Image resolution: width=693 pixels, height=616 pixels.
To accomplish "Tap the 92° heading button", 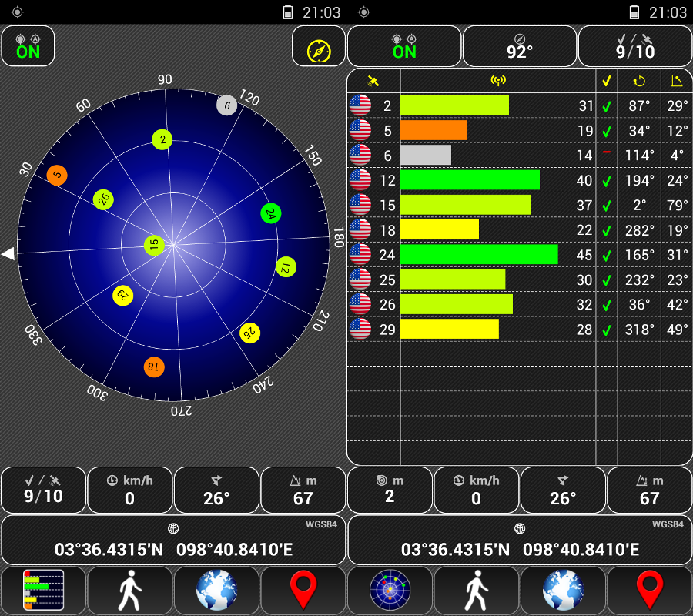I will pyautogui.click(x=520, y=47).
